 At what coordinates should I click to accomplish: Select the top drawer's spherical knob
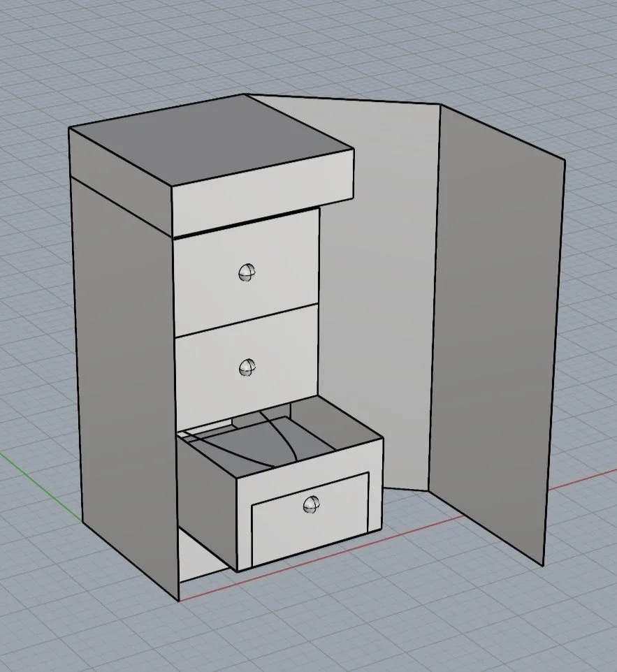coord(247,272)
